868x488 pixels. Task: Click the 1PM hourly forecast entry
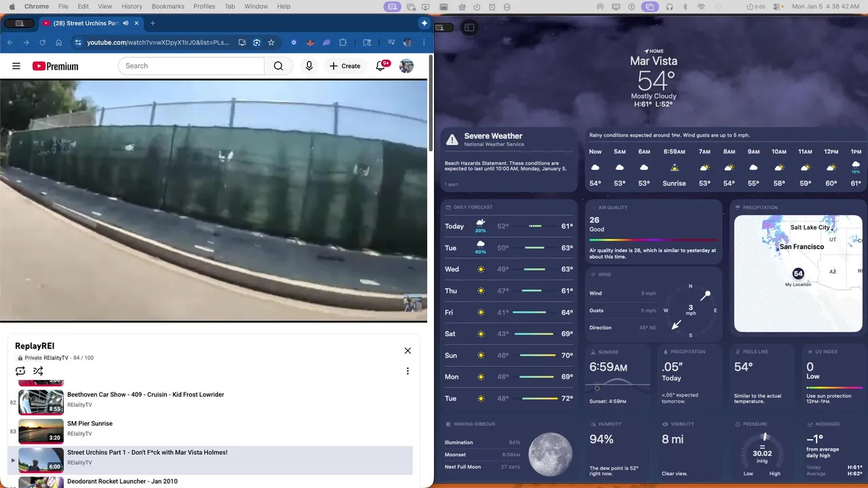click(856, 167)
